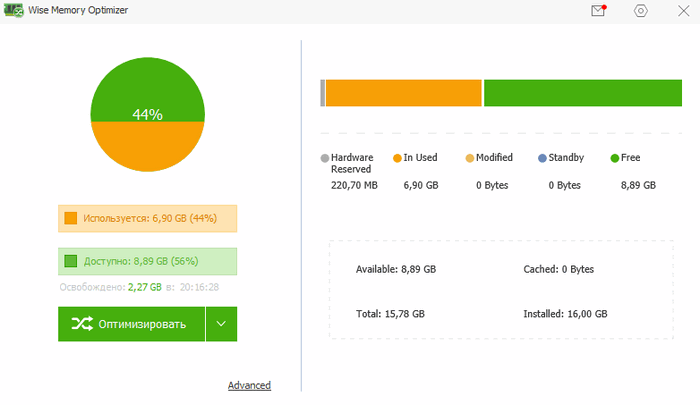
Task: Close the Wise Memory Optimizer window
Action: (684, 11)
